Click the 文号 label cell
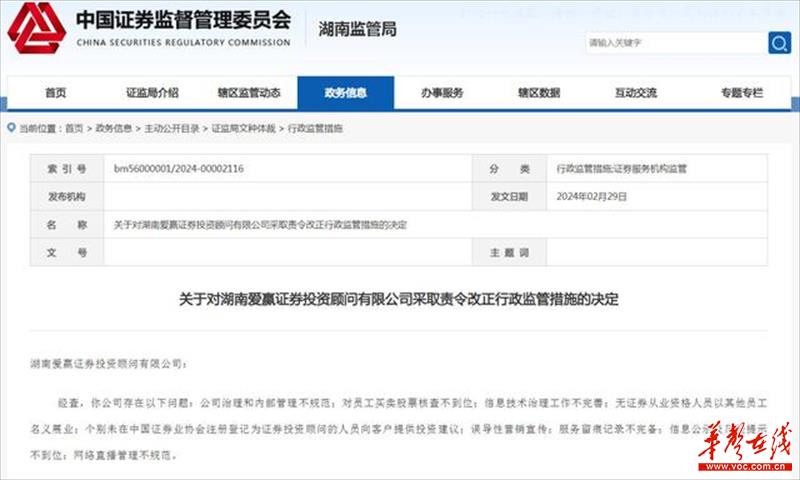 coord(67,252)
